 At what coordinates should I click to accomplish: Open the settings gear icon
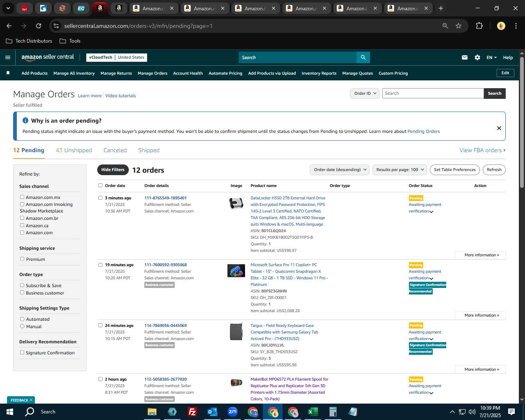(477, 57)
